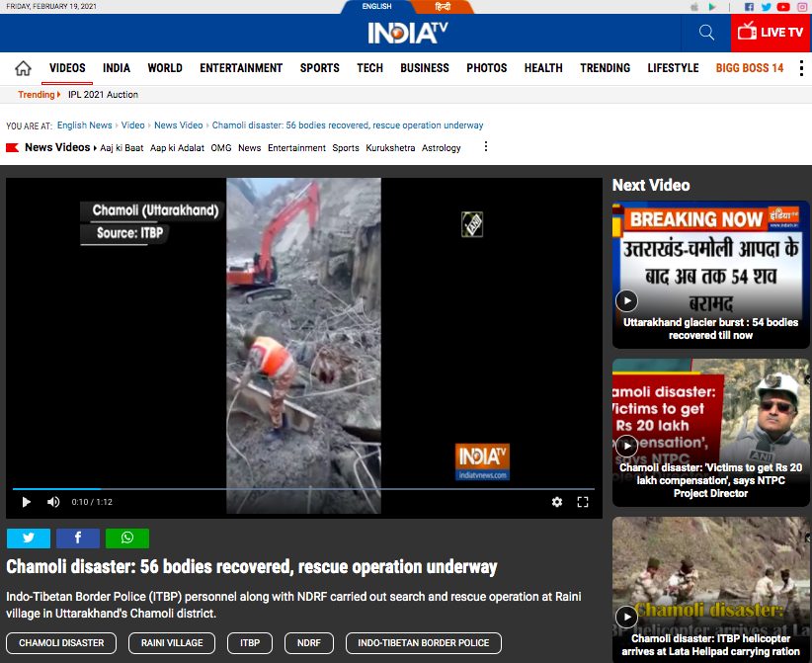This screenshot has height=663, width=812.
Task: Visit India TV Twitter page icon
Action: coord(766,7)
